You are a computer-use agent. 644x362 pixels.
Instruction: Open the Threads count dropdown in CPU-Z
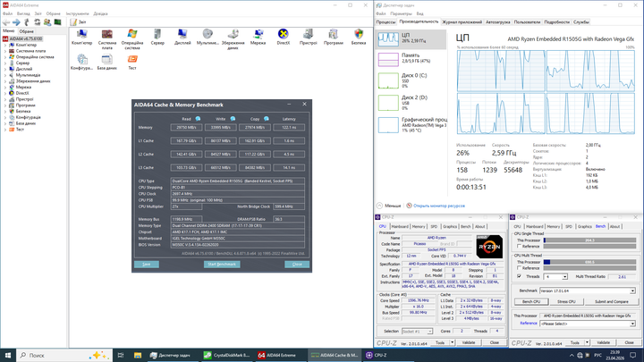coord(564,277)
